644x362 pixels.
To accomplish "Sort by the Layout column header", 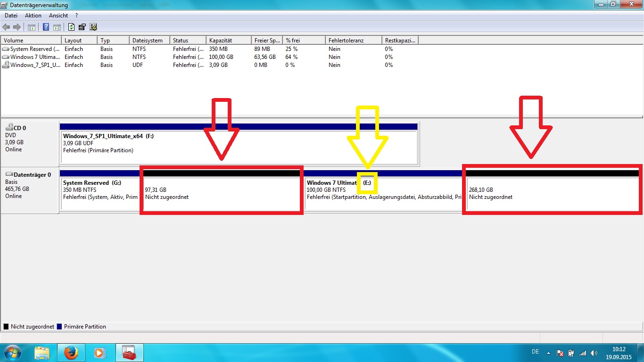I will click(x=79, y=41).
